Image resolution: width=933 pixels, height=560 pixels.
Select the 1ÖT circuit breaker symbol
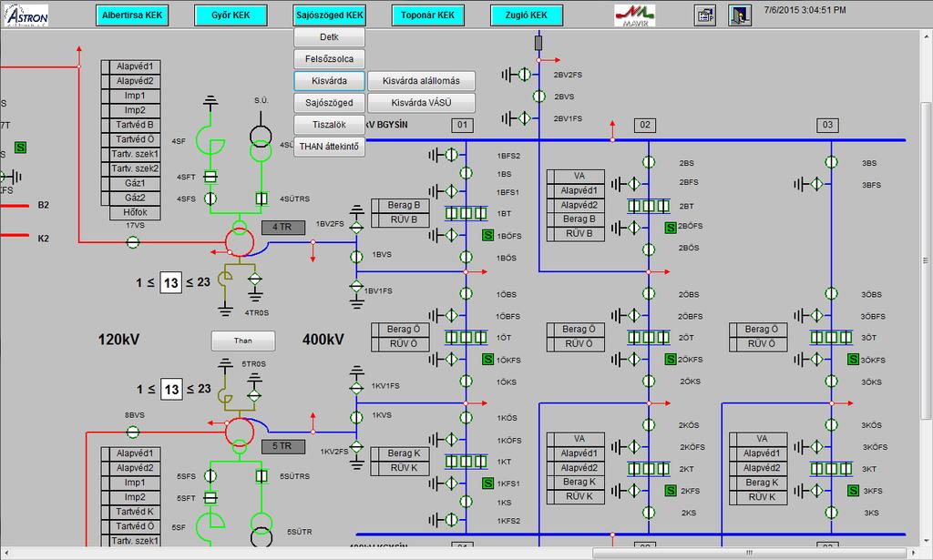[466, 338]
